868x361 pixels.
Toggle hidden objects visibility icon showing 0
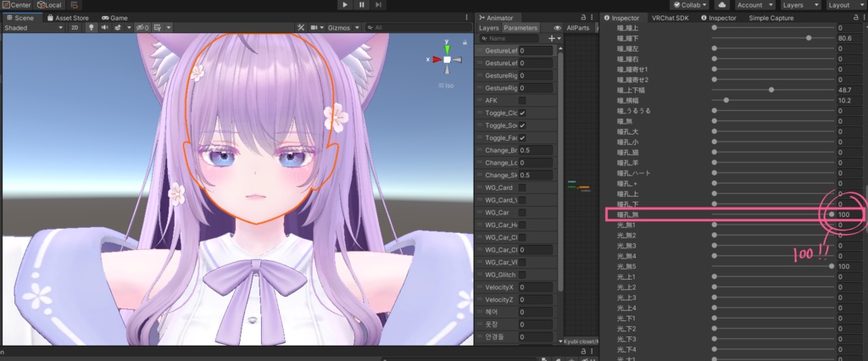tap(142, 28)
